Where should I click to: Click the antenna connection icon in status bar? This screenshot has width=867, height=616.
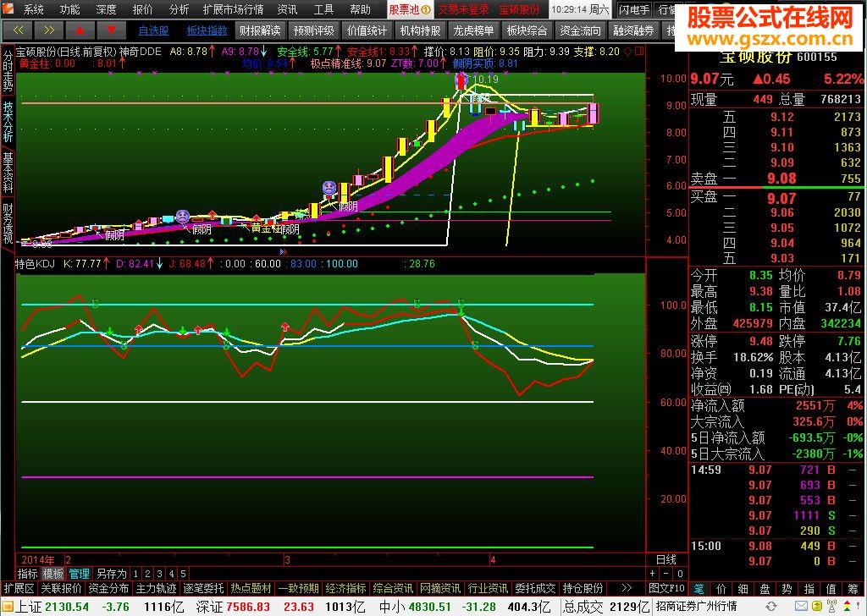pos(833,607)
